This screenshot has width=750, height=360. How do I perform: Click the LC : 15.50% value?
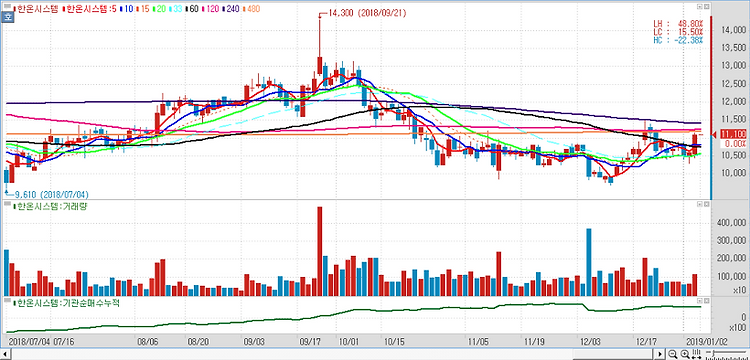pos(678,32)
